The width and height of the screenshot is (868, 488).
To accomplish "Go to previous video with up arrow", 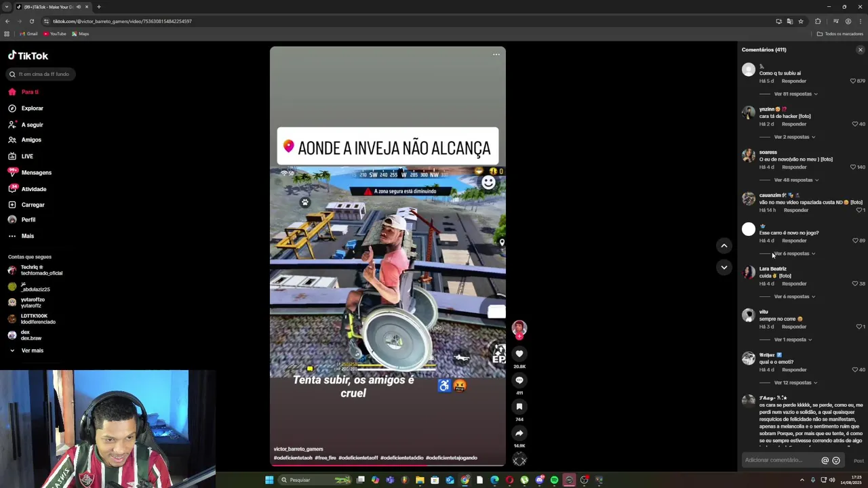I will 724,246.
